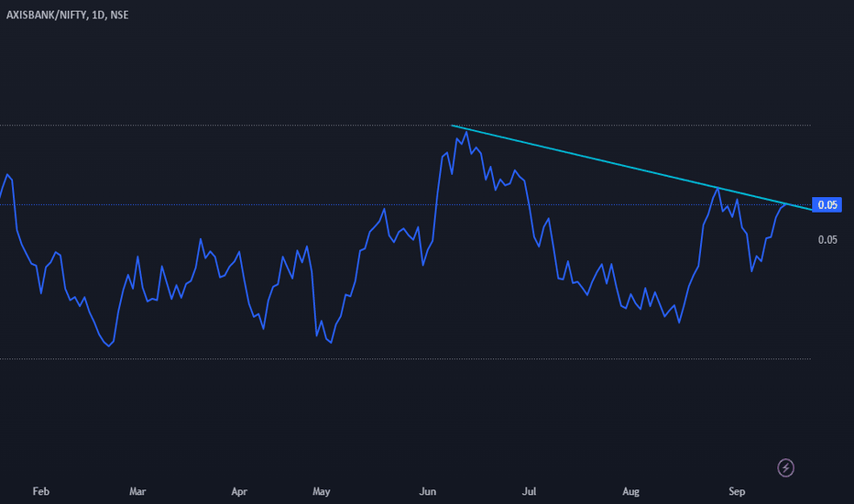Select the Aug label on time axis
Screen dimensions: 854x504
630,491
